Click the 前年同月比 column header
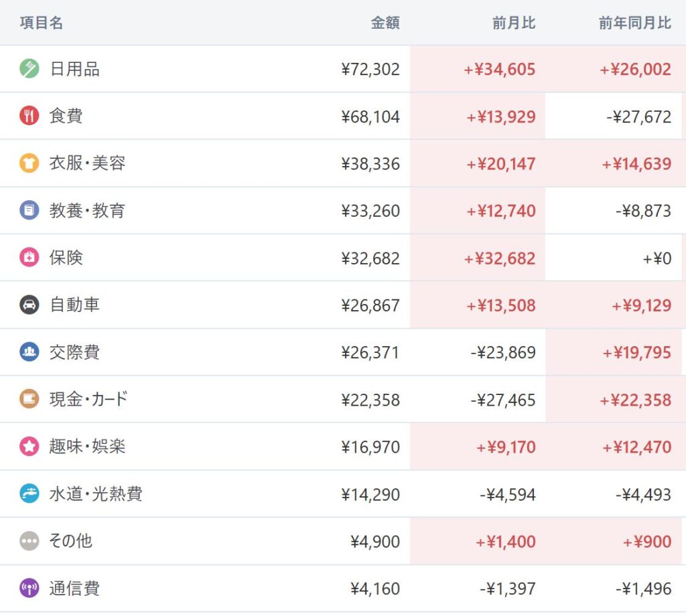Viewport: 686px width, 616px height. coord(635,23)
